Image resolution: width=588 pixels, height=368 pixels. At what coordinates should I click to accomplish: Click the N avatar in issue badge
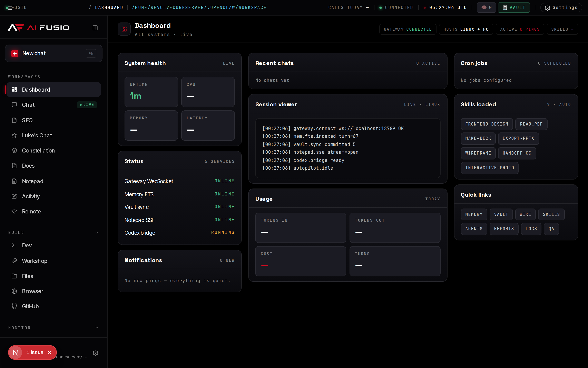coord(15,352)
